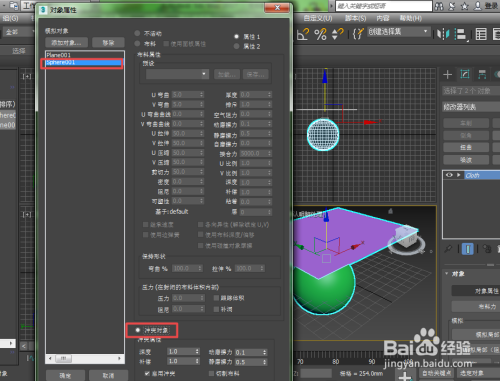Select the 冲突对象 radio button
This screenshot has width=500, height=381.
tap(138, 330)
